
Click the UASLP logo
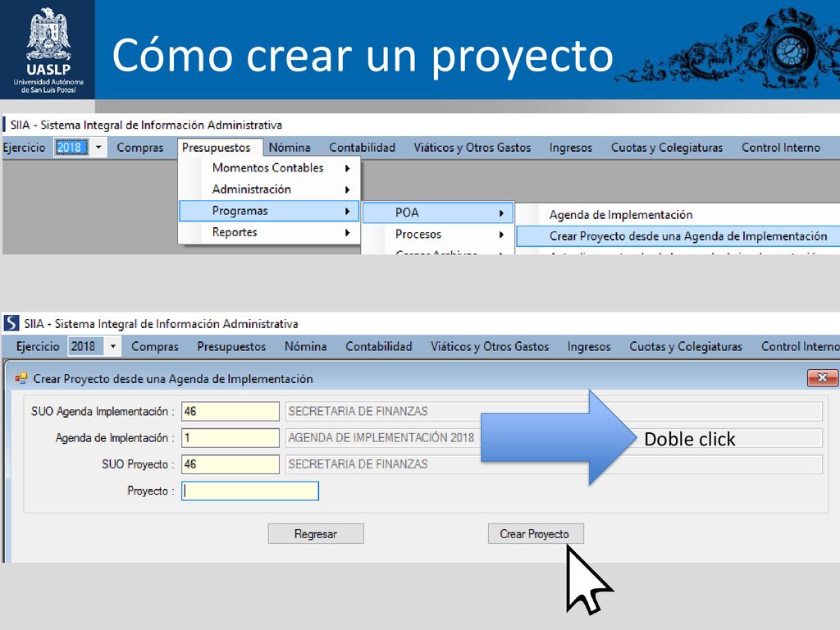pyautogui.click(x=48, y=50)
